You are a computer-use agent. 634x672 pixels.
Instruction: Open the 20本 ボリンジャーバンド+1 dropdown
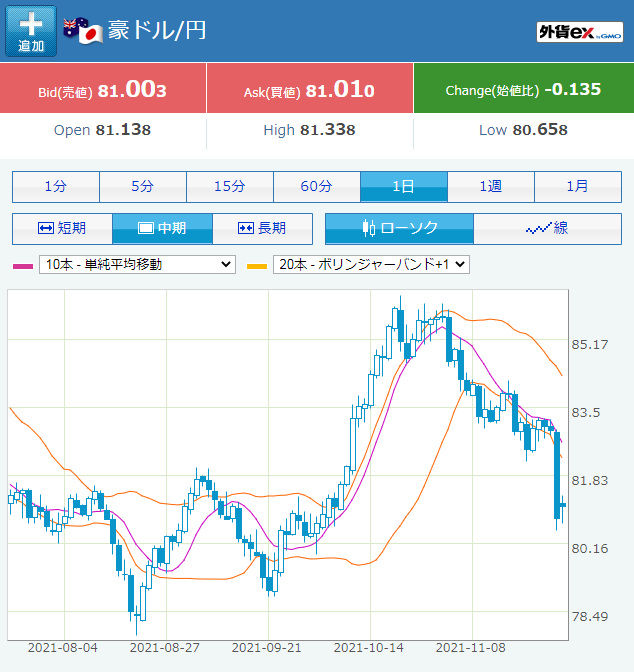pos(371,264)
